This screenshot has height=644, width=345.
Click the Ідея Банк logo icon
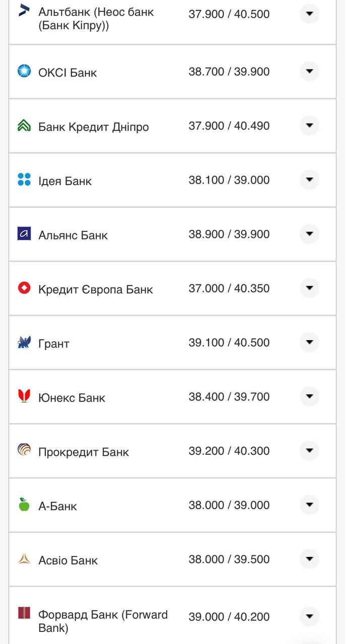24,180
